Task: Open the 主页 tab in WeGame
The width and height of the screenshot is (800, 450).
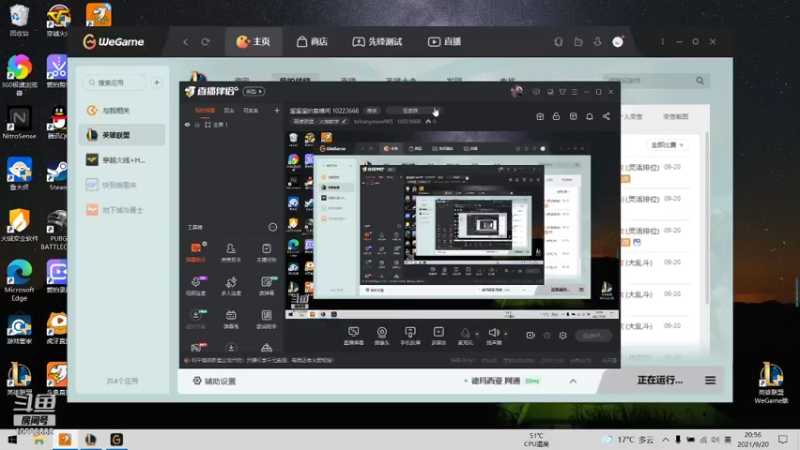Action: click(x=253, y=42)
